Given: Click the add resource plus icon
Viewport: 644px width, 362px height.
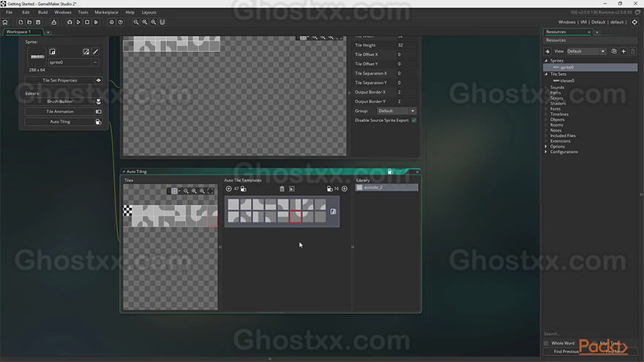Looking at the screenshot, I should [x=624, y=51].
